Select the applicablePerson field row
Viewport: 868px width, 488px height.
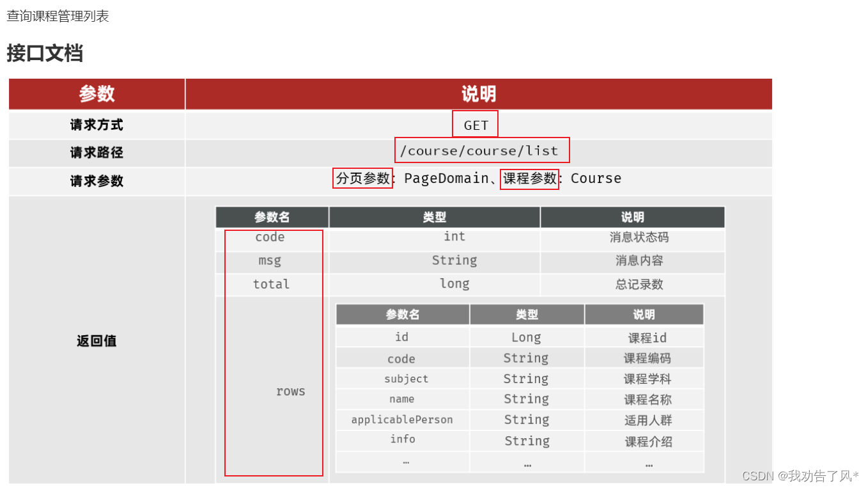coord(402,420)
